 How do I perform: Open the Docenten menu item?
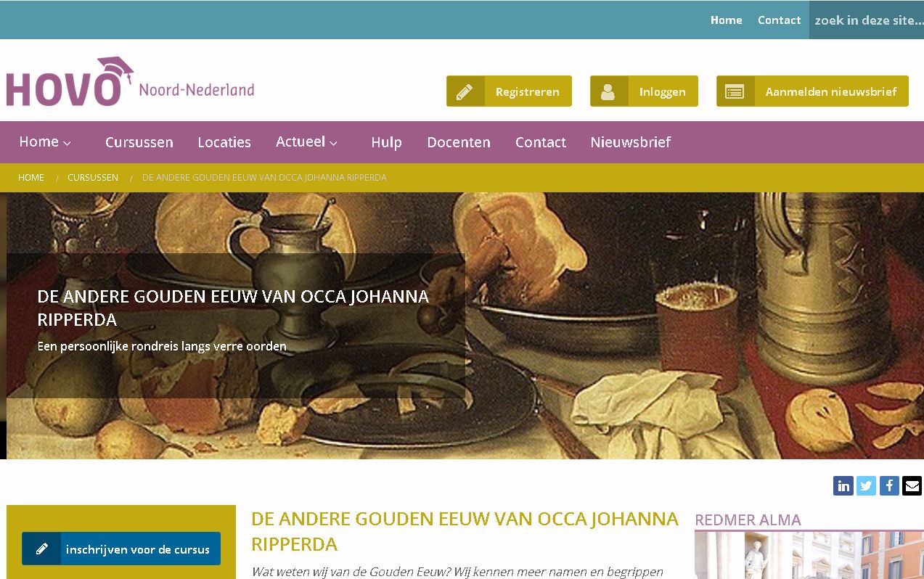459,142
